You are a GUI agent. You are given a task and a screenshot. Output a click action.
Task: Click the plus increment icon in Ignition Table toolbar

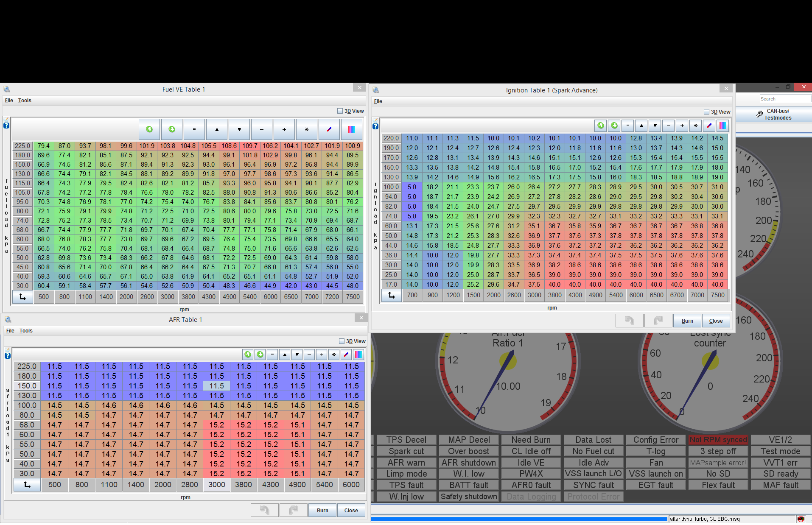point(682,126)
